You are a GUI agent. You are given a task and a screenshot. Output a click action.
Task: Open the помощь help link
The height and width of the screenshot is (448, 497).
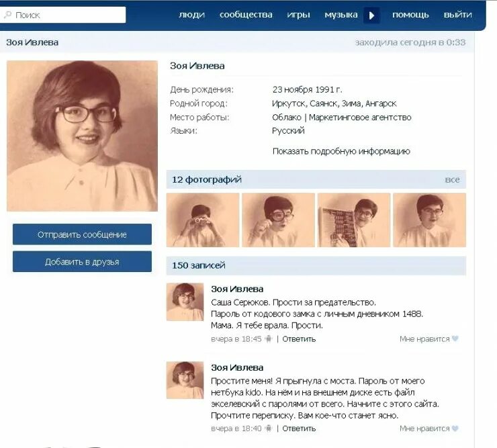(410, 15)
